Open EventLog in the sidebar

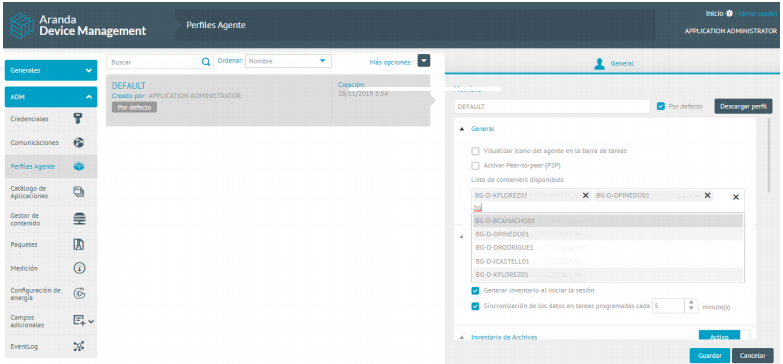pyautogui.click(x=51, y=346)
